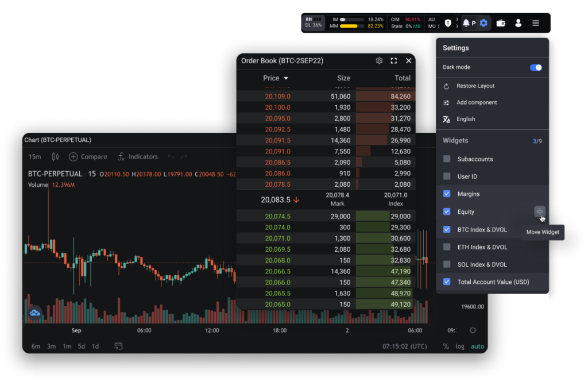Open the chart Indicators button

(x=138, y=156)
